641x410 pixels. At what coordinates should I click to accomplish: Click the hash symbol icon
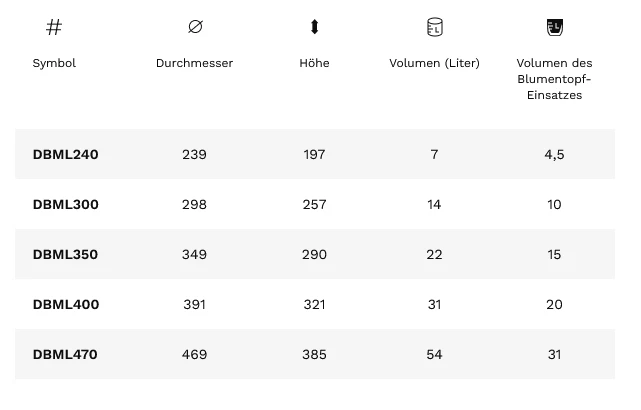pyautogui.click(x=54, y=27)
